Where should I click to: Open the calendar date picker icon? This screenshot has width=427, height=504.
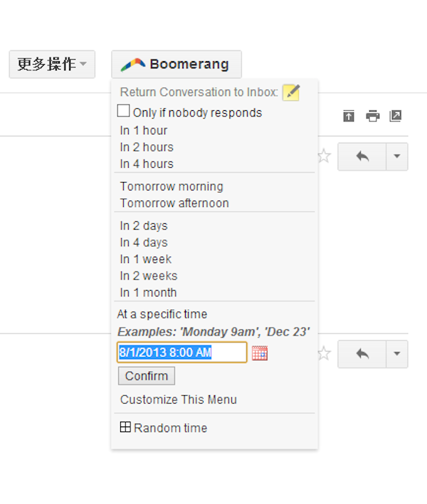[x=260, y=353]
